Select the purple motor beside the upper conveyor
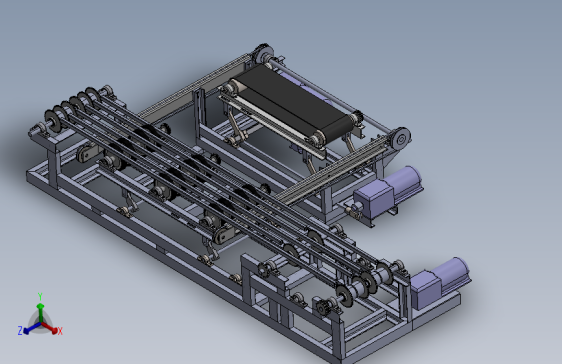Image resolution: width=562 pixels, height=364 pixels. [387, 191]
